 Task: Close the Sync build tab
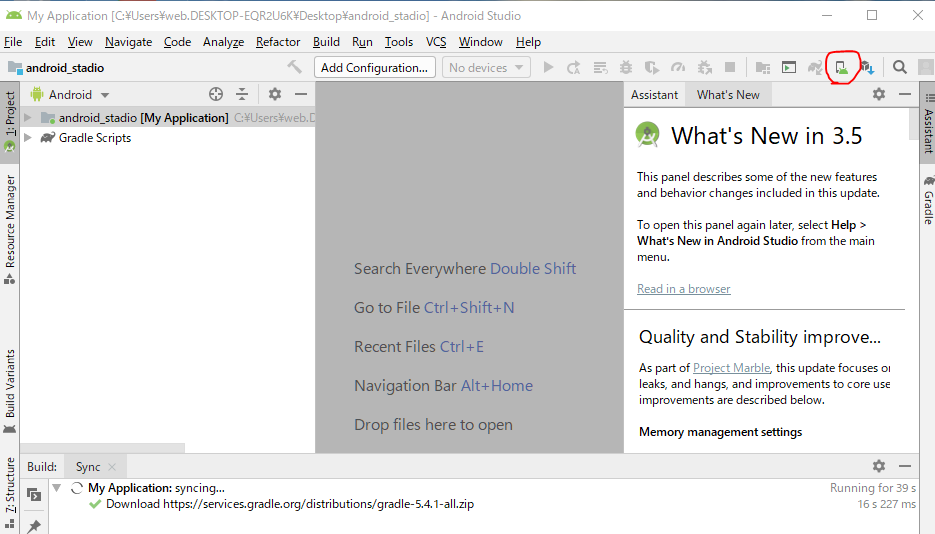pyautogui.click(x=112, y=467)
